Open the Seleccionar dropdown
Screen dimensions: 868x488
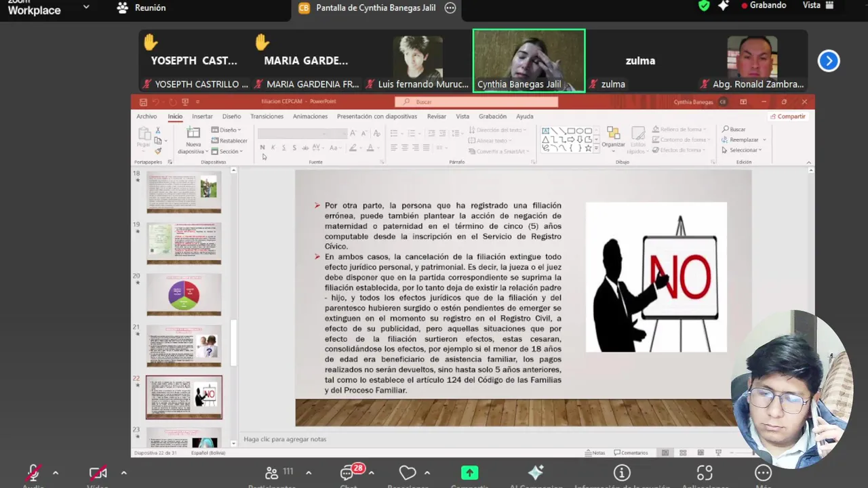(742, 150)
